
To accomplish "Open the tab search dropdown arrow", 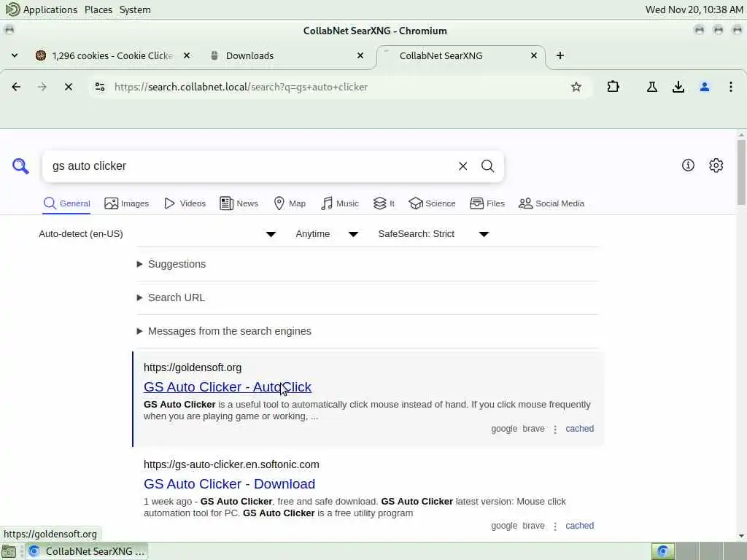I will tap(15, 55).
